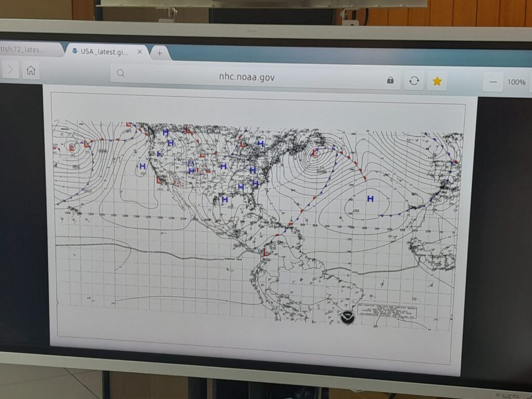
Task: Click the blue H over the Gulf of Mexico
Action: [224, 199]
